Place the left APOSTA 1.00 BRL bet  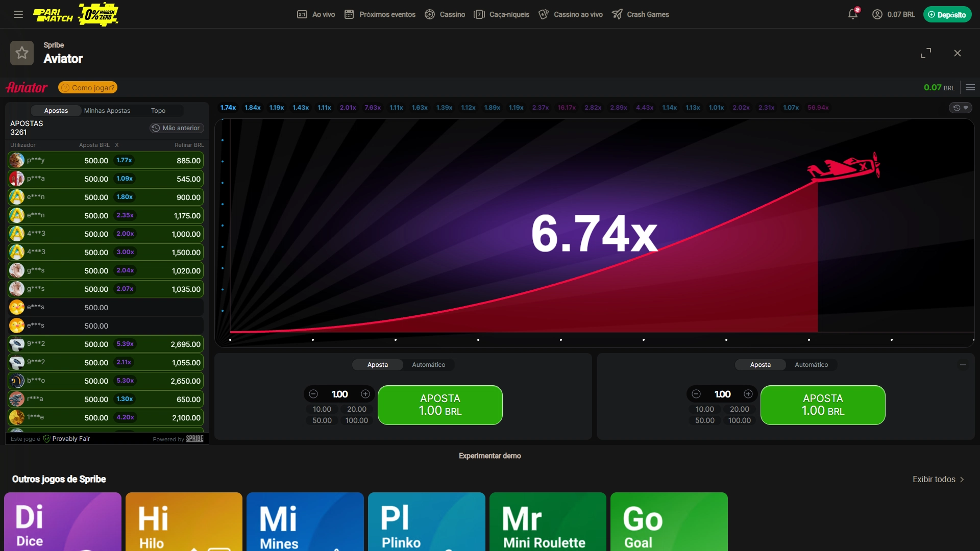tap(440, 405)
